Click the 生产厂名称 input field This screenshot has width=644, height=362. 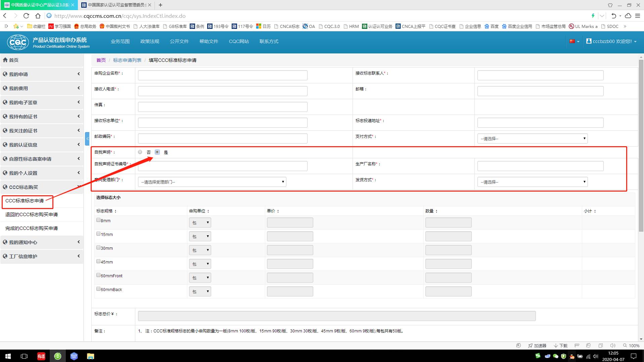coord(540,166)
